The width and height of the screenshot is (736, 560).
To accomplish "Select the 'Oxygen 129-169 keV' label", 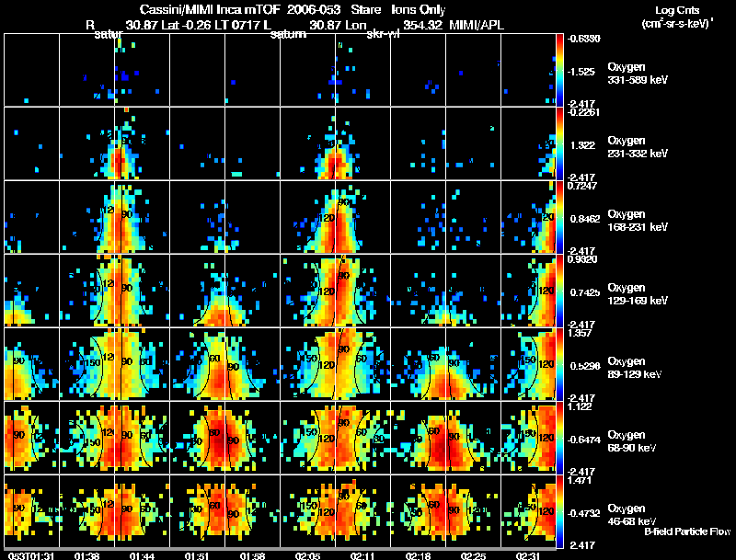I will click(638, 294).
